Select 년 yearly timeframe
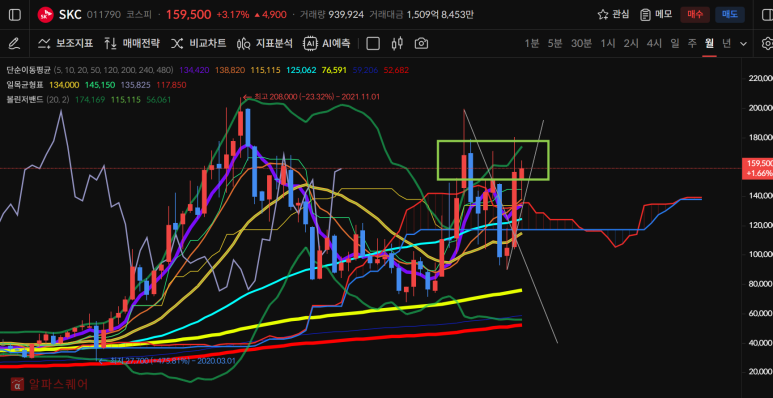Screen dimensions: 773x398 click(x=727, y=43)
